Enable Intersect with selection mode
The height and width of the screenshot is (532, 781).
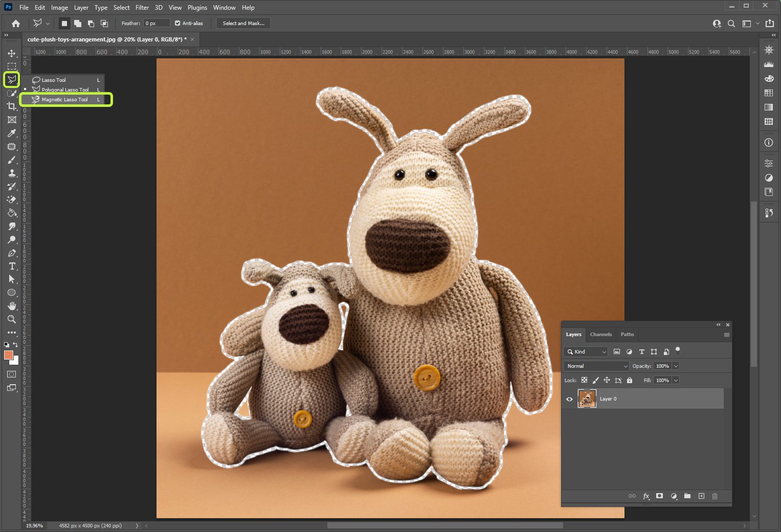104,24
